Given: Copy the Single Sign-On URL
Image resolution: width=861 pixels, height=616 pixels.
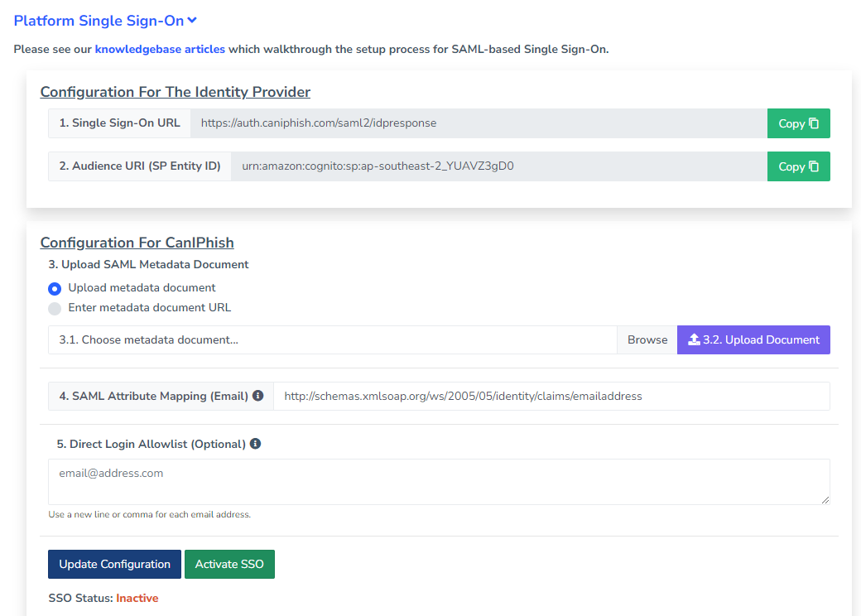Looking at the screenshot, I should click(798, 123).
